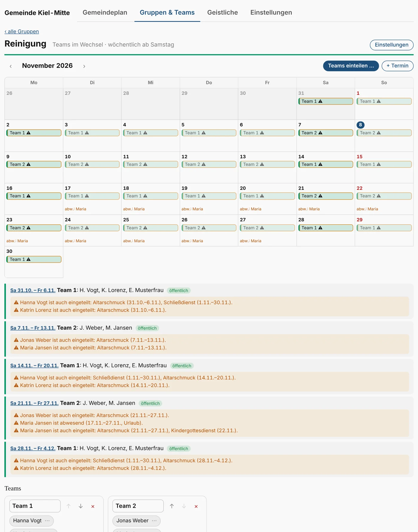Delete Team 1 with red X icon
418x532 pixels.
pyautogui.click(x=93, y=506)
